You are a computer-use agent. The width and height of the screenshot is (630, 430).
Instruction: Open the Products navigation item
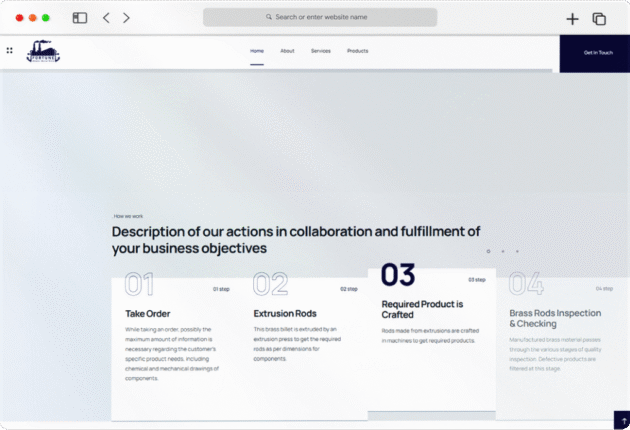357,51
